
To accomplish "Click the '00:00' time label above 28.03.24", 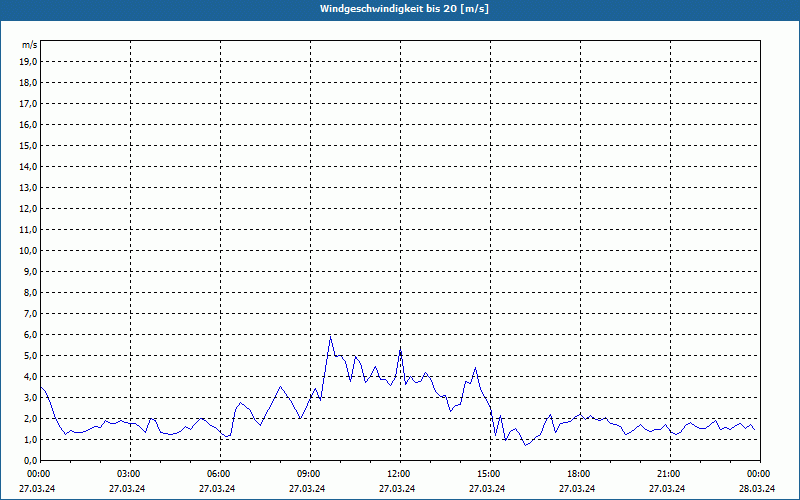I will click(759, 474).
